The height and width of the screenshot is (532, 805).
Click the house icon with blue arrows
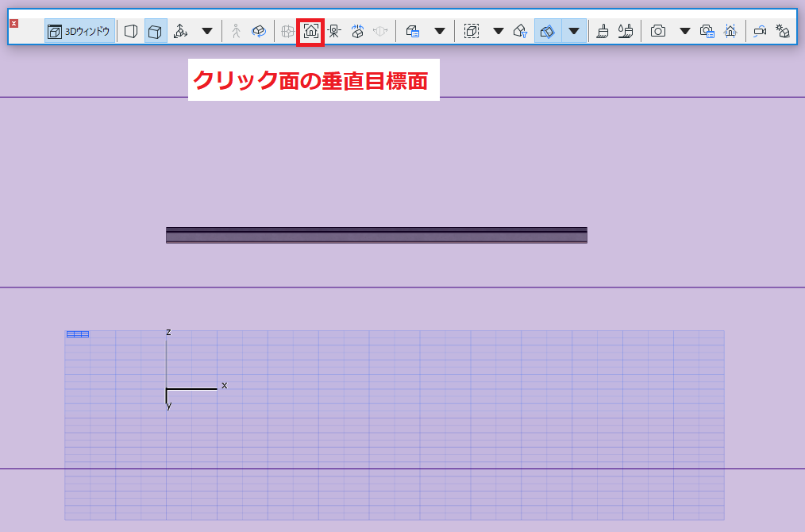357,31
